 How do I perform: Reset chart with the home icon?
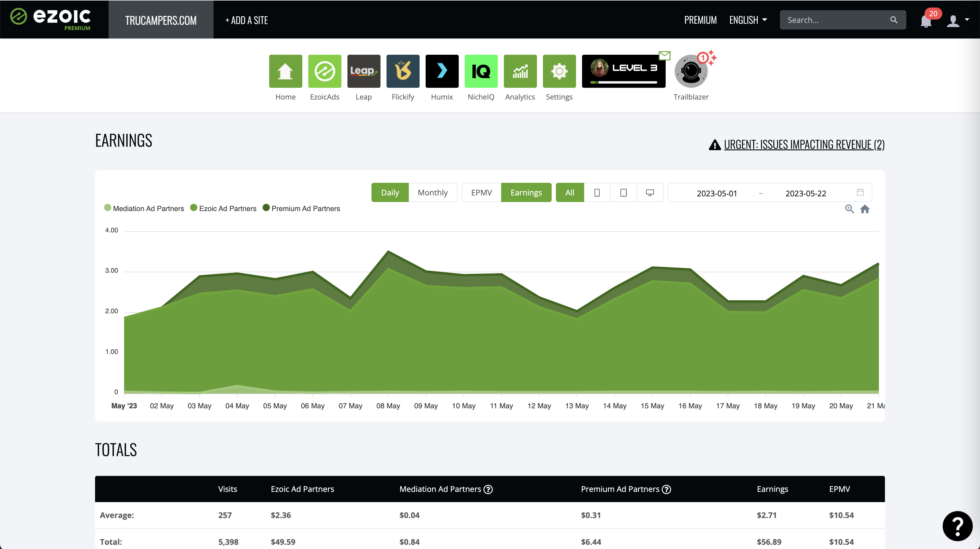[x=865, y=209]
